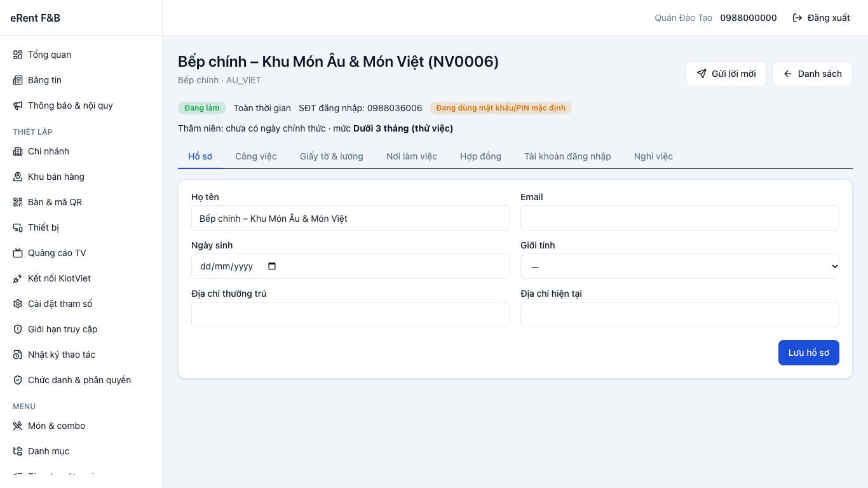This screenshot has width=868, height=488.
Task: Click the Quảng cáo TV icon
Action: pos(18,253)
